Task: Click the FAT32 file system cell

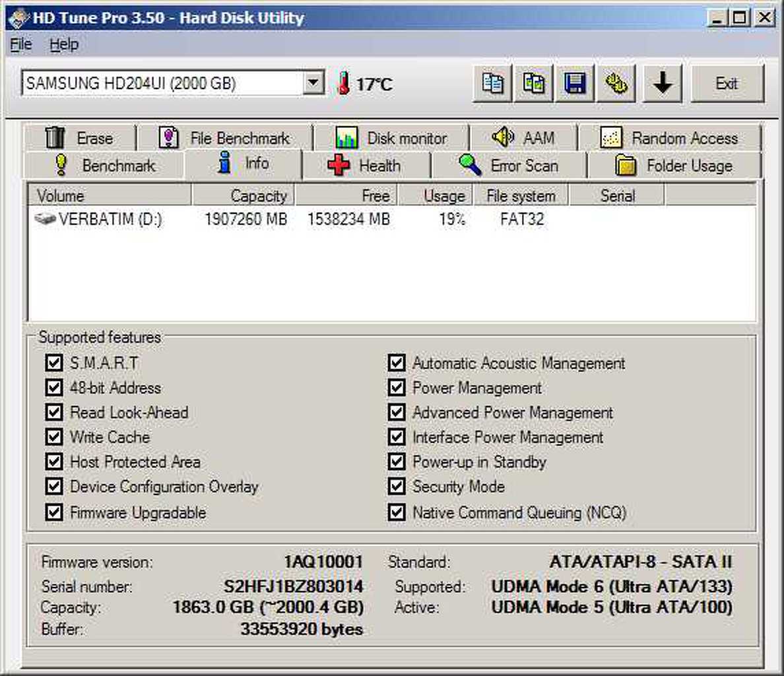Action: pos(522,219)
